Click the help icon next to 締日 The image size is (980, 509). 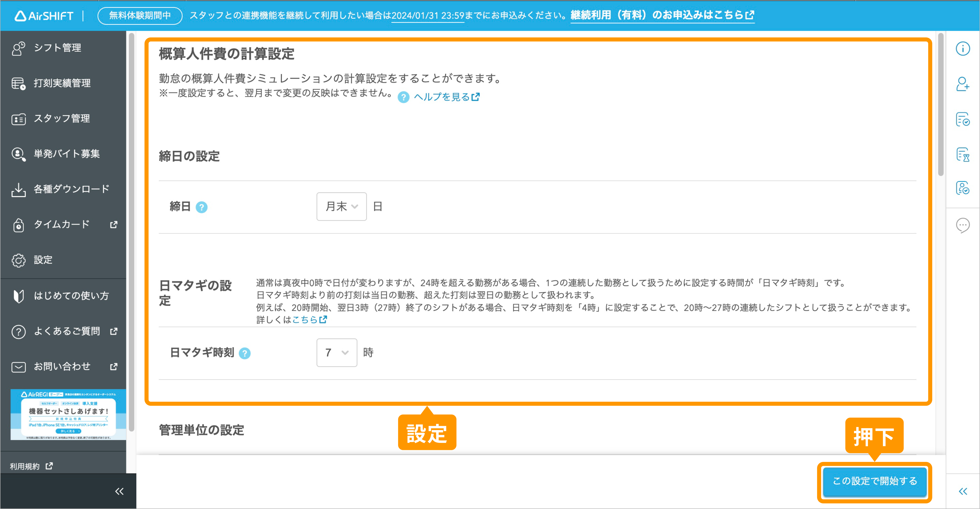pos(201,207)
